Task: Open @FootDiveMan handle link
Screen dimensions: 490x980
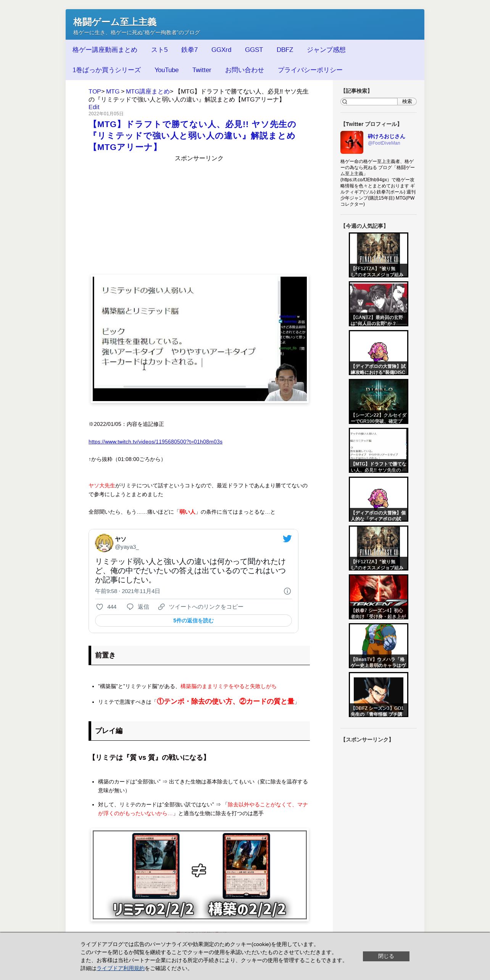Action: click(384, 143)
